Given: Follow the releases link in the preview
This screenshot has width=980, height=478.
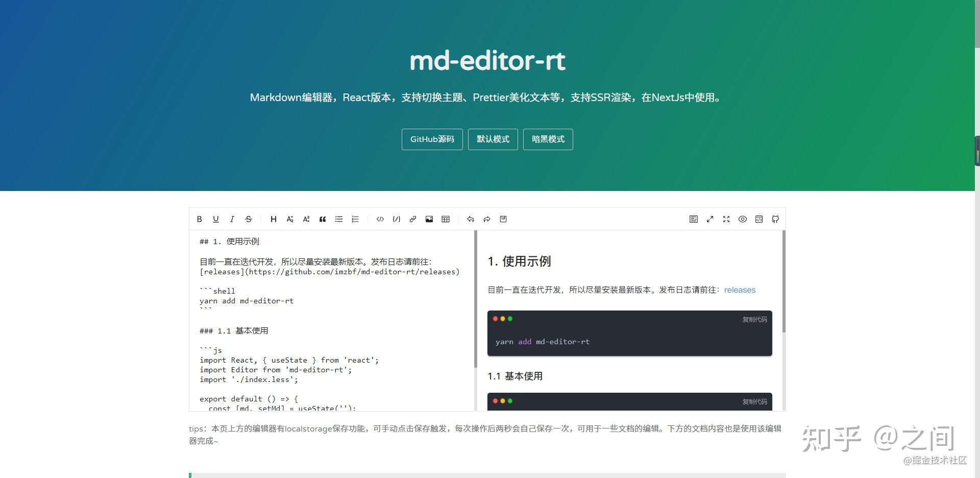Looking at the screenshot, I should click(740, 290).
